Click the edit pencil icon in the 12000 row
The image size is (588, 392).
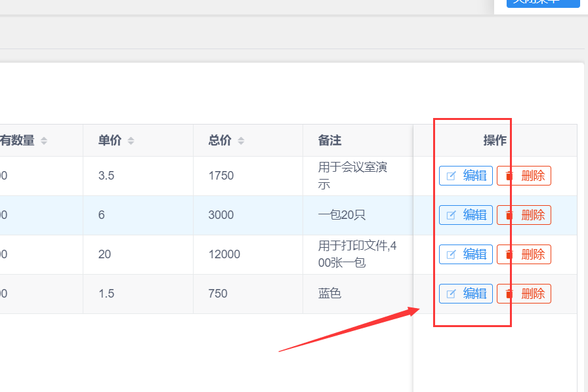(451, 254)
